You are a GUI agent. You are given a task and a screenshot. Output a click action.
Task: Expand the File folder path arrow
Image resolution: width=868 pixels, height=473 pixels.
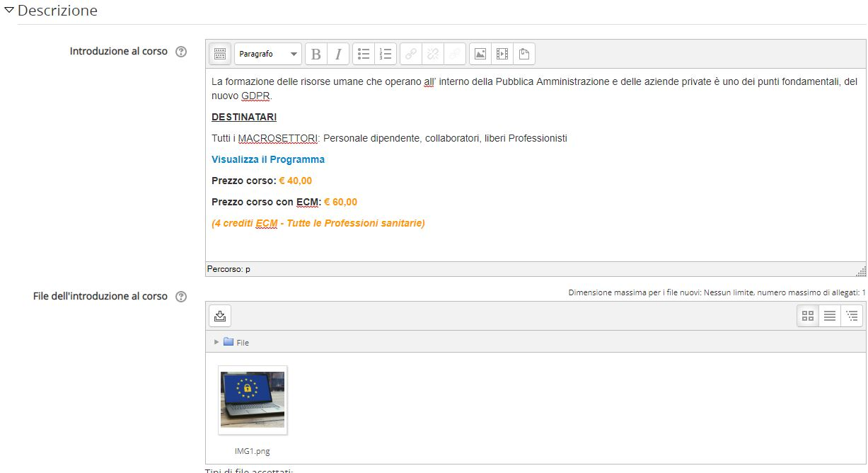(x=216, y=342)
